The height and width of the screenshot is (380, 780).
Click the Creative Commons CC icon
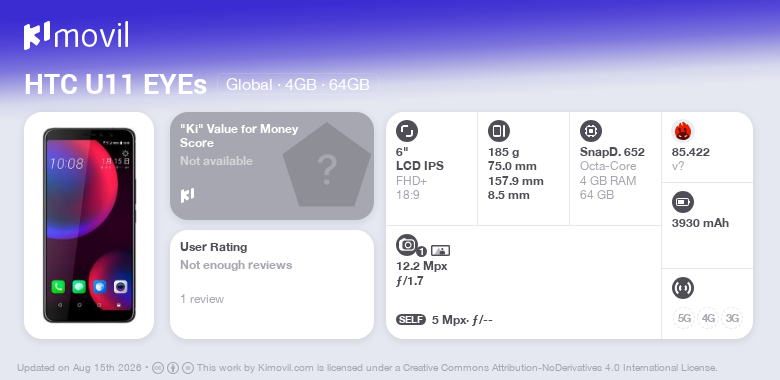click(157, 368)
